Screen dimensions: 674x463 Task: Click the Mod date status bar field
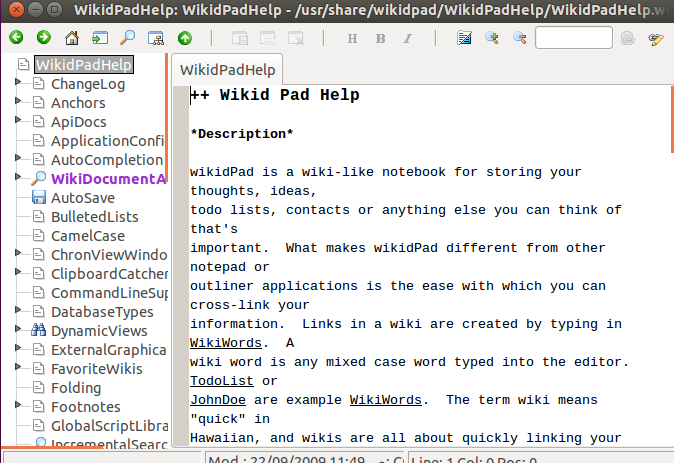[304, 457]
